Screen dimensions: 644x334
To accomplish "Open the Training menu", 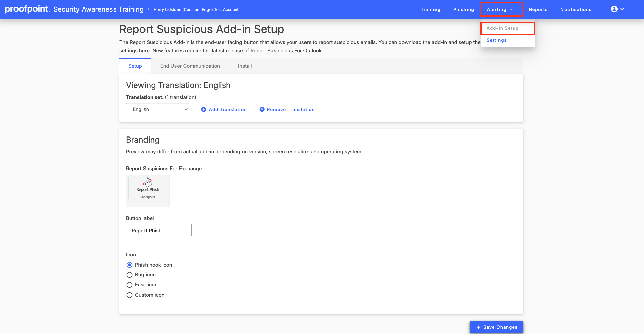I will pyautogui.click(x=430, y=9).
